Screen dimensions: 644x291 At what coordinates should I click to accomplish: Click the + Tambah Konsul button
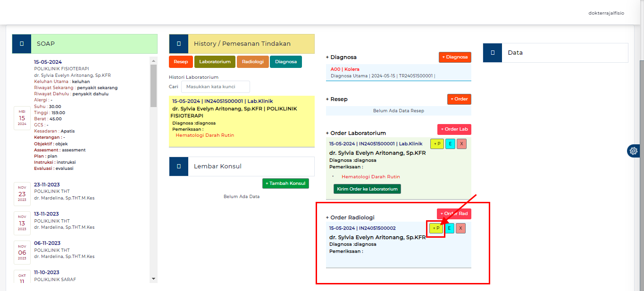(285, 183)
